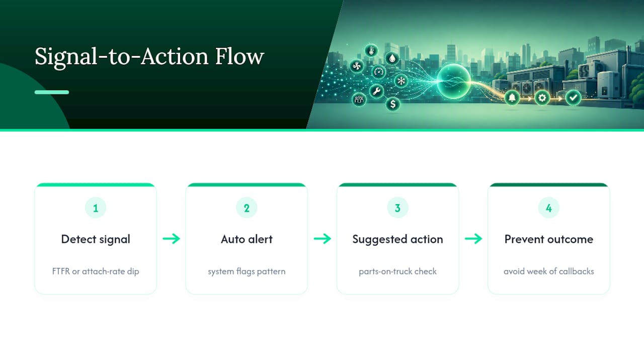The image size is (644, 362).
Task: Click the gauge speedometer icon
Action: click(379, 72)
